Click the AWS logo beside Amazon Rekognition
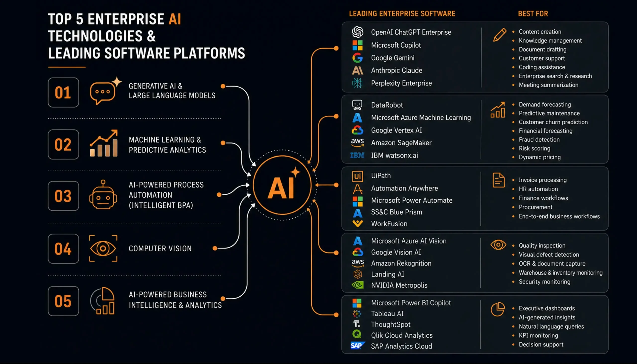Screen dimensions: 637x364 [x=358, y=263]
